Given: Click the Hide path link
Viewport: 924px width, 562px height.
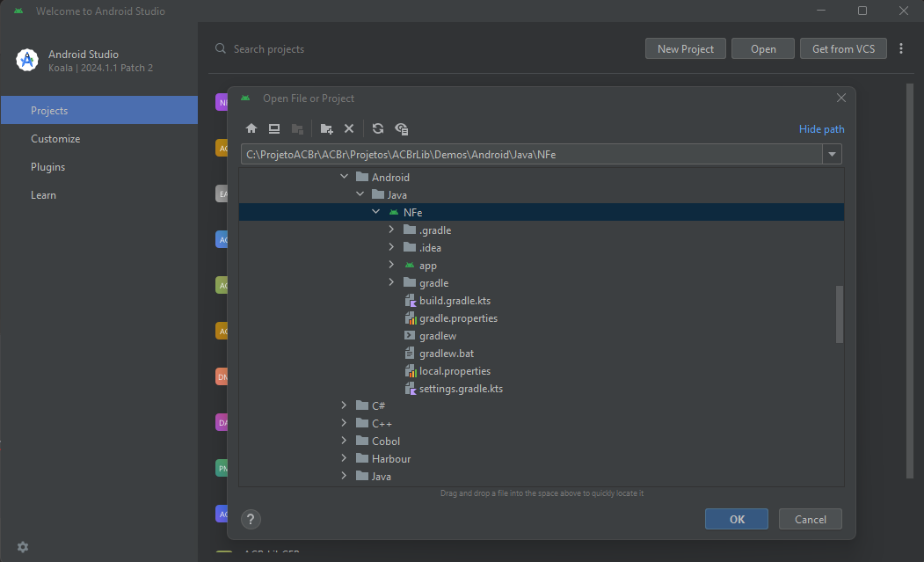Looking at the screenshot, I should (821, 129).
